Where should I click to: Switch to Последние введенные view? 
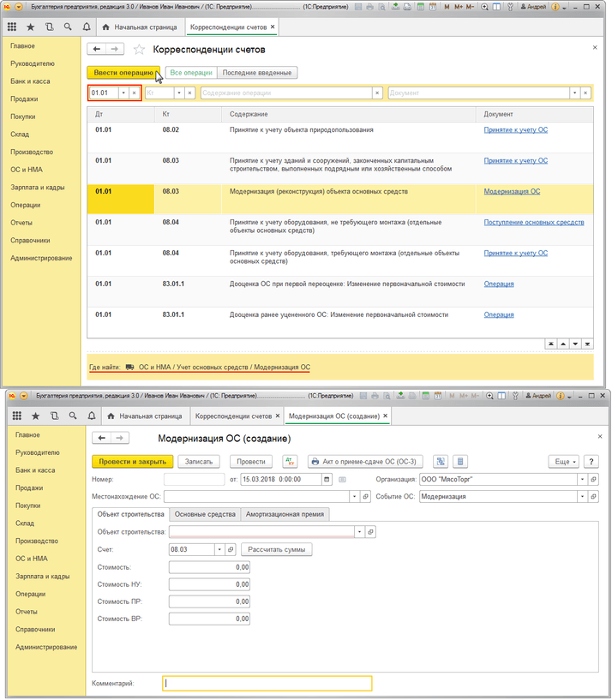257,73
